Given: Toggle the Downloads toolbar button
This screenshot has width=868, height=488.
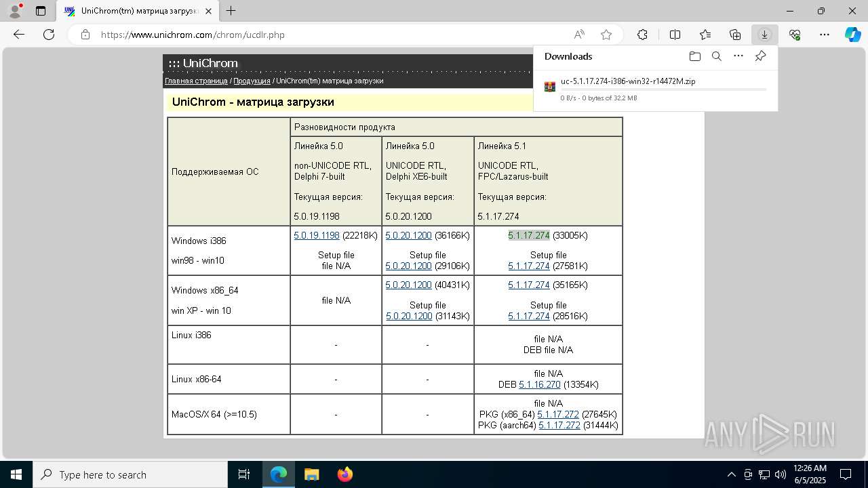Looking at the screenshot, I should coord(764,35).
